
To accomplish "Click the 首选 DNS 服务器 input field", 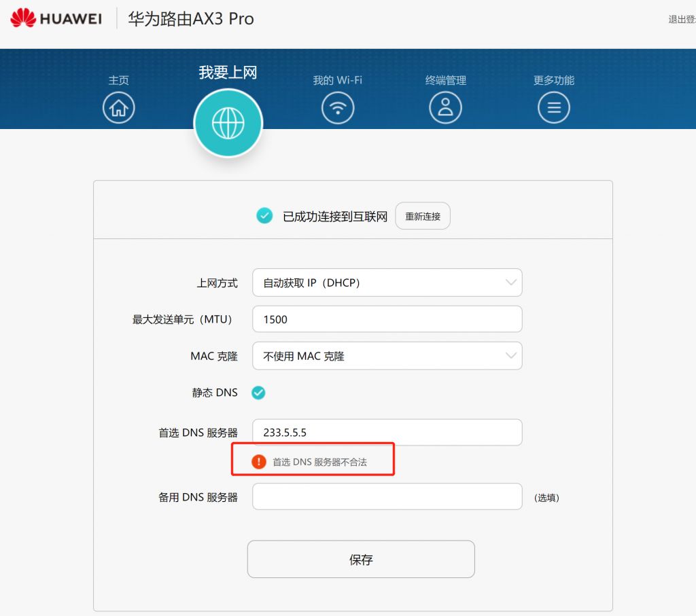I will [387, 432].
